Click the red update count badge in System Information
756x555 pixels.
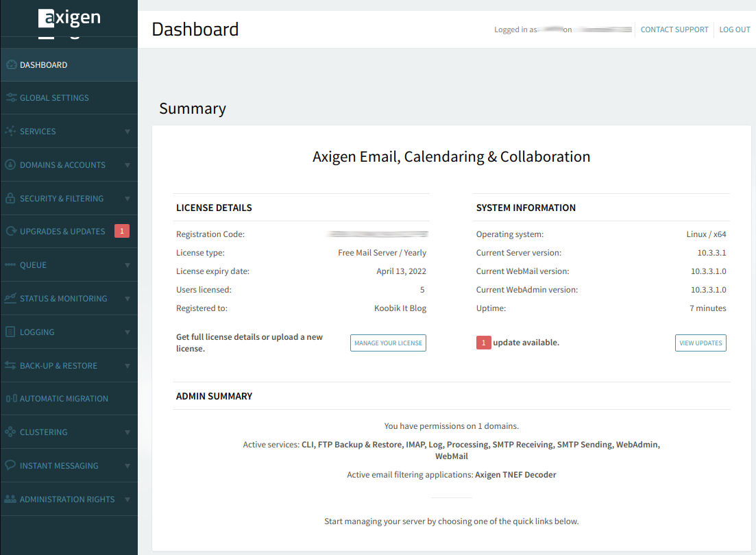pos(484,343)
